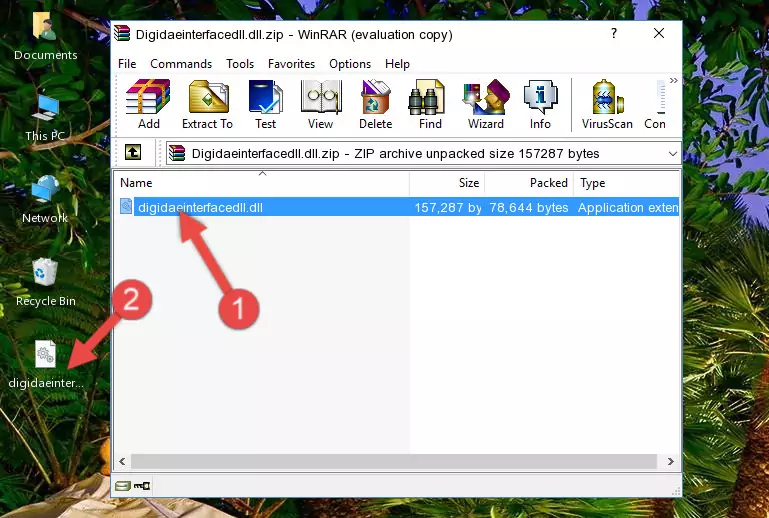Show more toolbar buttons chevron
This screenshot has height=518, width=769.
[x=673, y=80]
